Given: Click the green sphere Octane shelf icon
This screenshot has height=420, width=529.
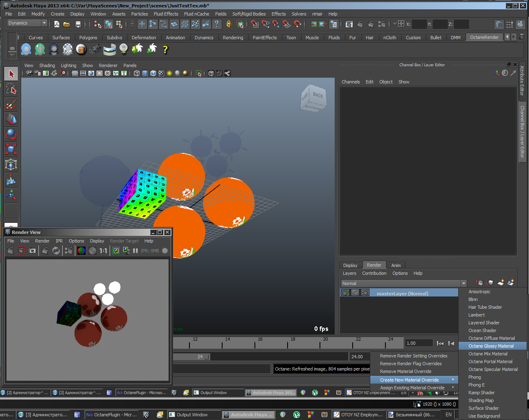Looking at the screenshot, I should tap(40, 49).
